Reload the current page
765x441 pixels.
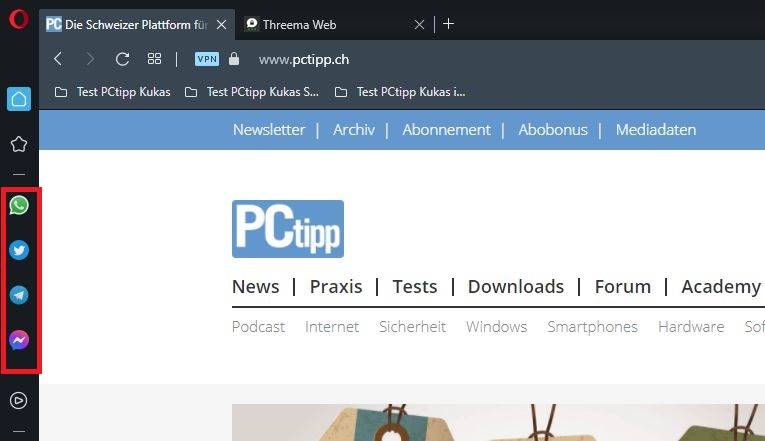(122, 59)
